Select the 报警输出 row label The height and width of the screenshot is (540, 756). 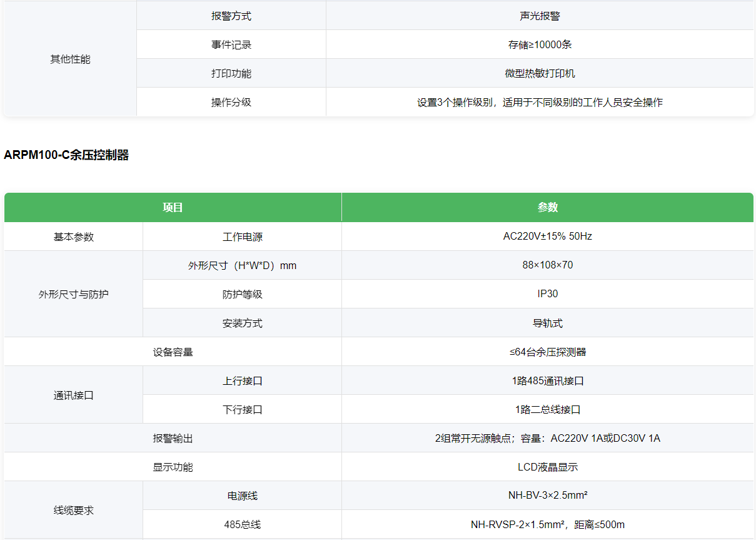coord(173,438)
